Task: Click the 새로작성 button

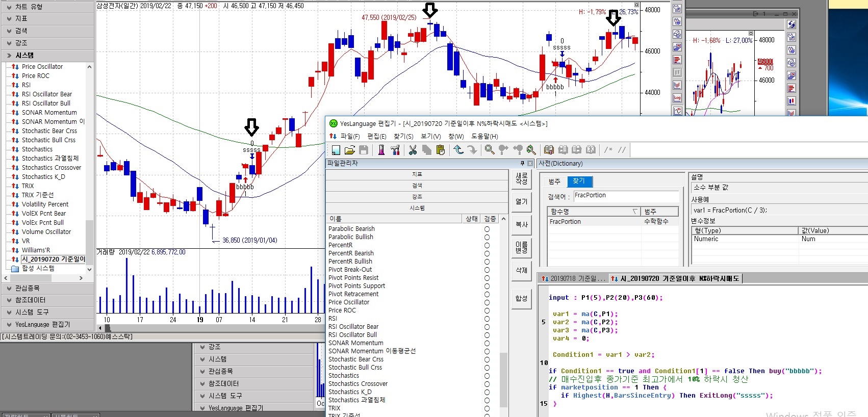Action: (521, 178)
